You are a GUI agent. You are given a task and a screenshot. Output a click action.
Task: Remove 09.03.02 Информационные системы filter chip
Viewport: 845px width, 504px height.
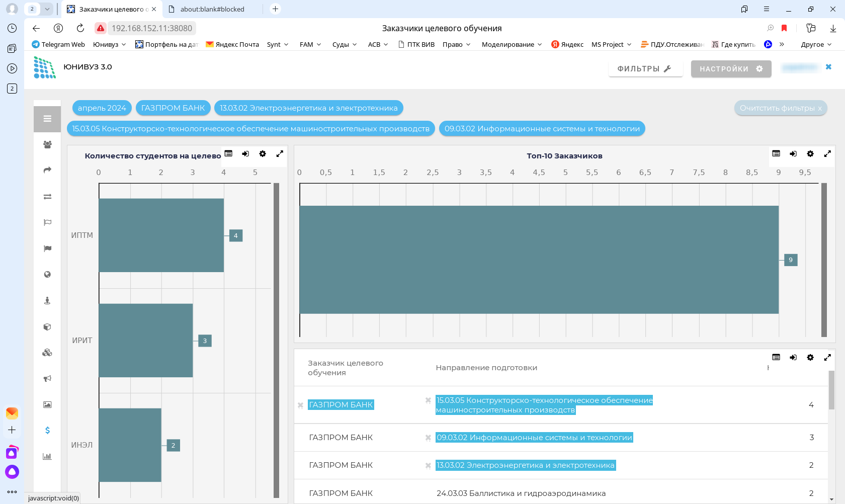point(542,129)
